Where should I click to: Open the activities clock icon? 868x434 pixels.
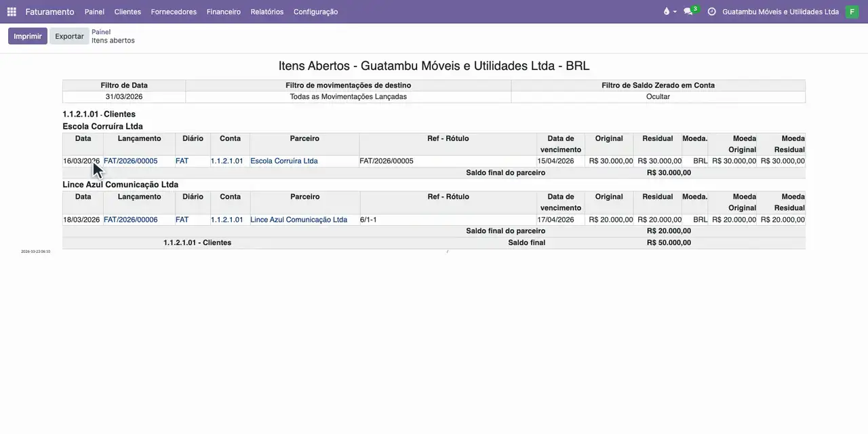[x=711, y=12]
